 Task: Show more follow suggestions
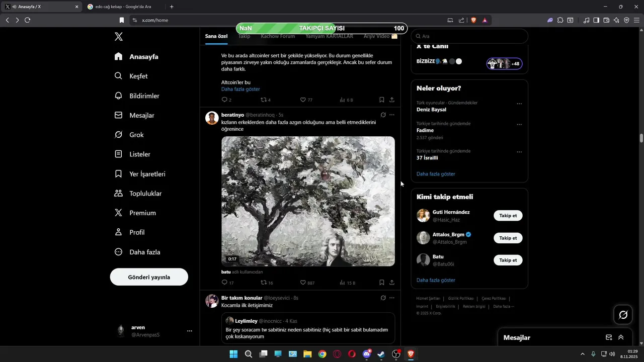tap(436, 280)
